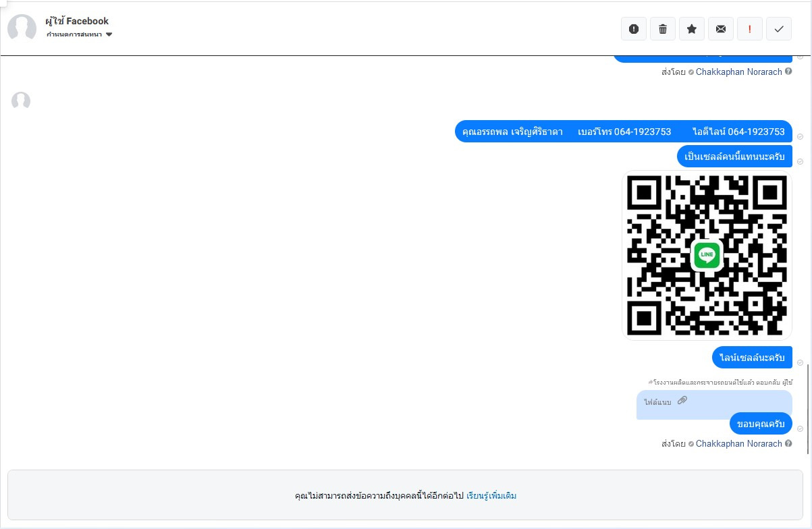This screenshot has height=529, width=812.
Task: Flag conversation with red exclamation icon
Action: pos(750,29)
